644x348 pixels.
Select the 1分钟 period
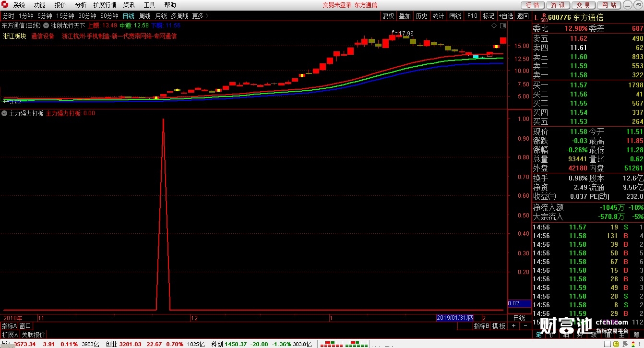(x=26, y=16)
